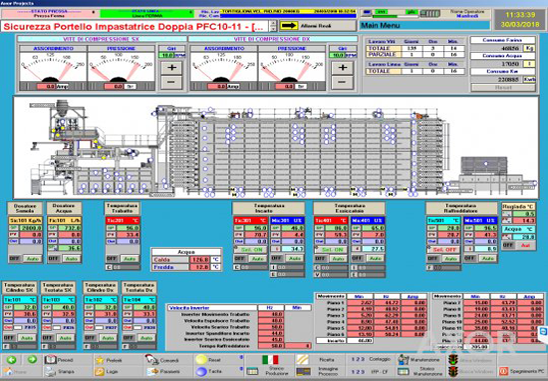Click the Italian flag language icon
This screenshot has height=381, width=548.
[270, 360]
